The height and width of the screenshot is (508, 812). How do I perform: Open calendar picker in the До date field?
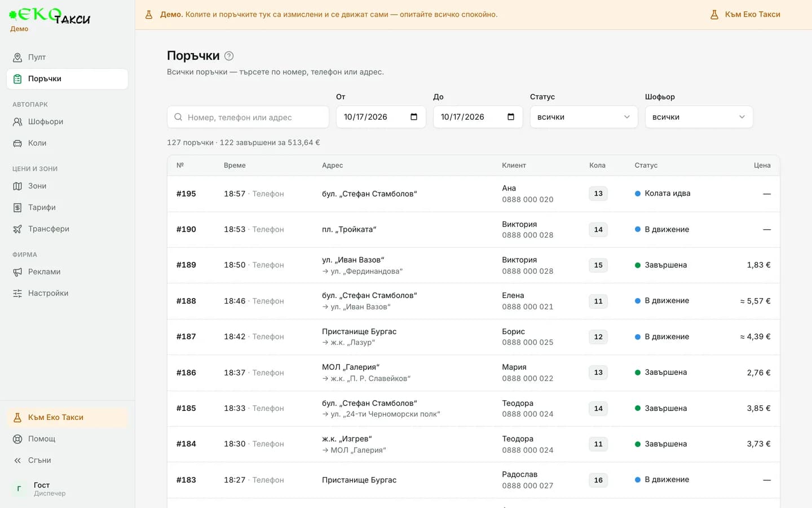511,117
